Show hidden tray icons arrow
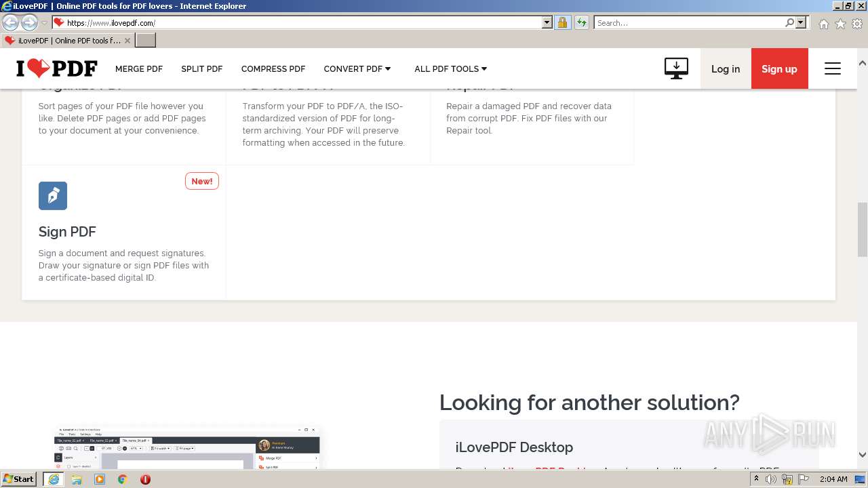The width and height of the screenshot is (868, 488). click(x=756, y=479)
